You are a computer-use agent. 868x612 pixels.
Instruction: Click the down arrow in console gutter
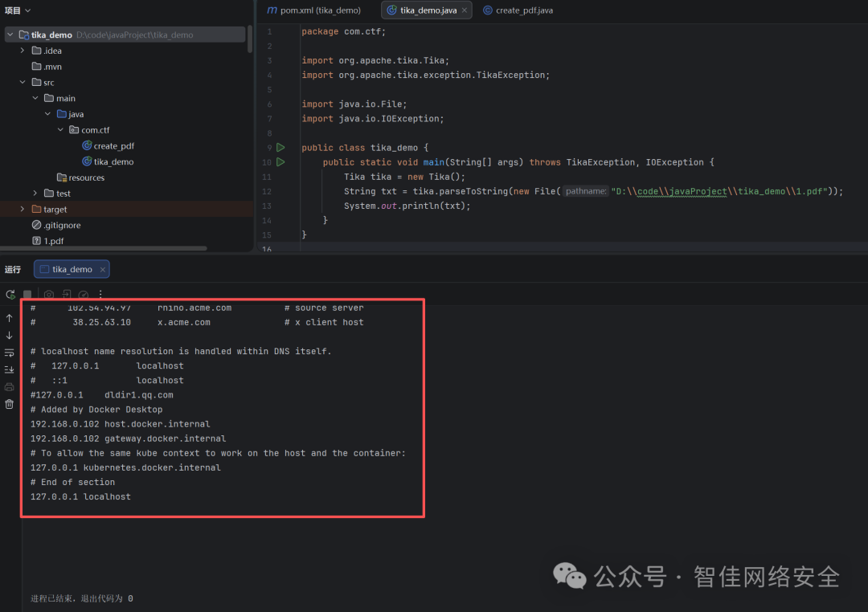pyautogui.click(x=10, y=336)
